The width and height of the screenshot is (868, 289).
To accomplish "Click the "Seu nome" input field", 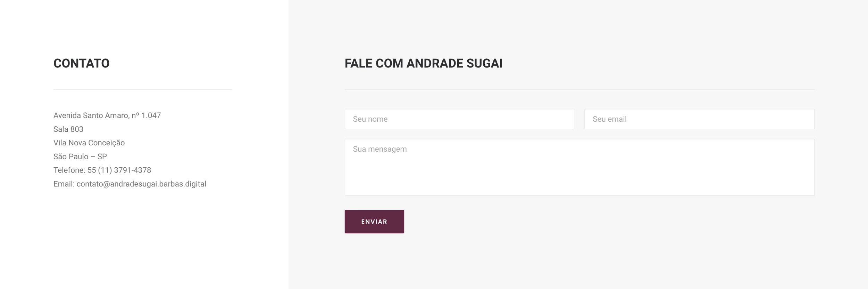I will coord(459,119).
